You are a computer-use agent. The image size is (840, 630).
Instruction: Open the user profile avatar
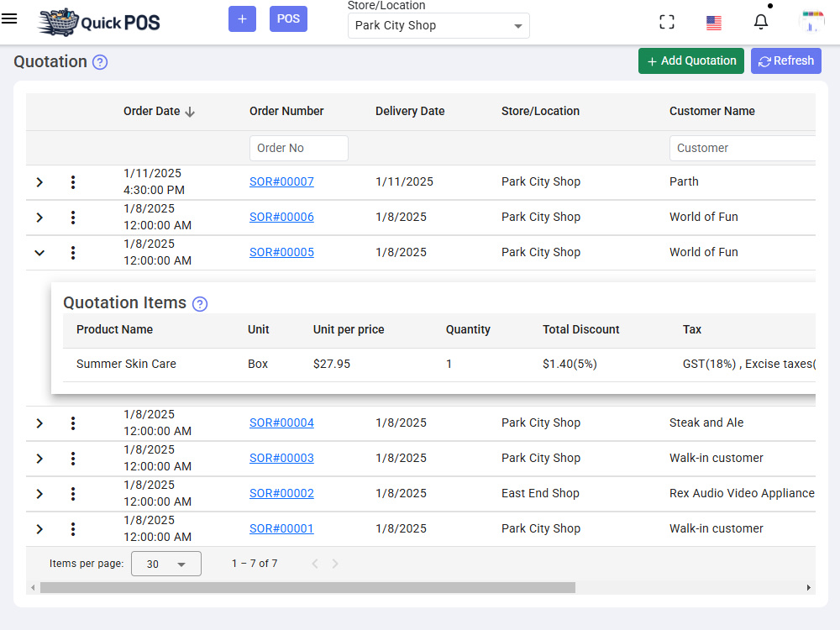pyautogui.click(x=811, y=22)
